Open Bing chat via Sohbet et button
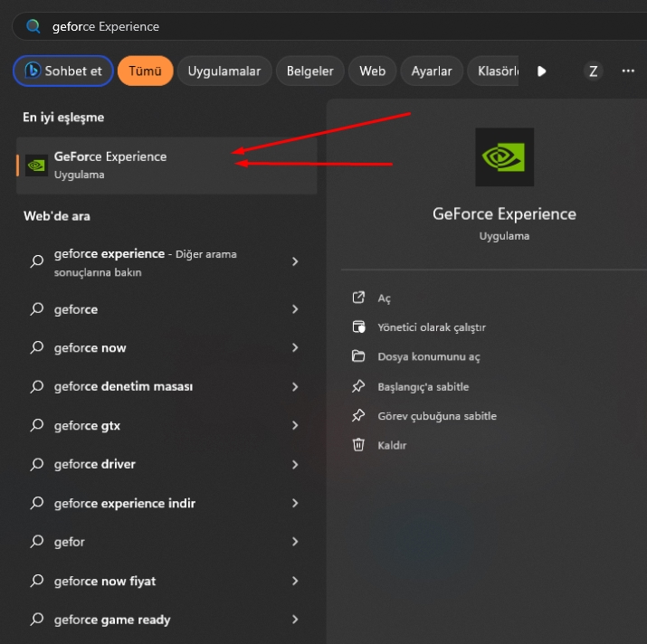 pyautogui.click(x=63, y=71)
